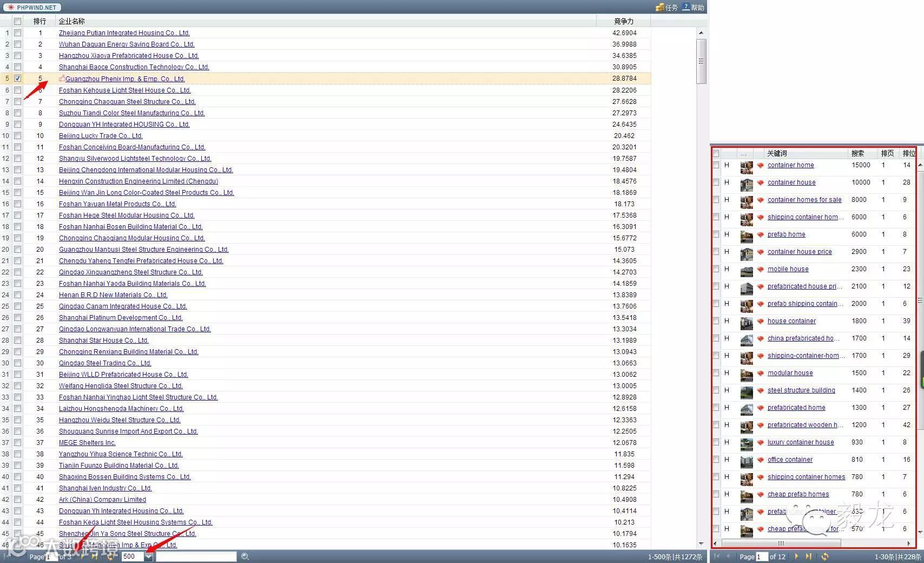Click the red diamond icon beside house container
924x563 pixels.
(760, 322)
